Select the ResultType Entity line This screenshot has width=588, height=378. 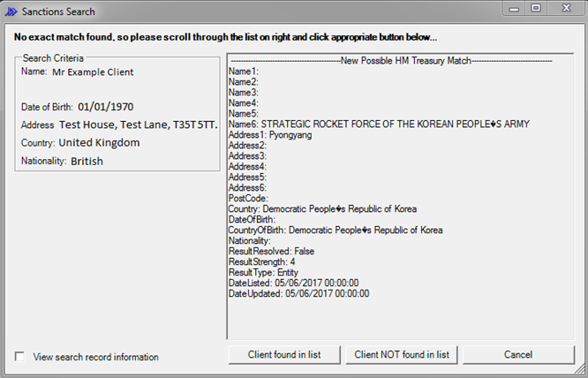tap(264, 273)
